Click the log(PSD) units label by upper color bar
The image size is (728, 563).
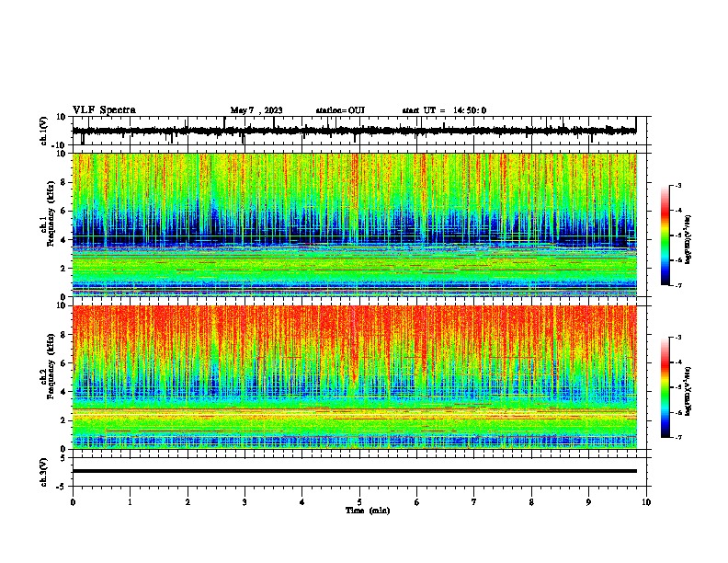pos(689,239)
